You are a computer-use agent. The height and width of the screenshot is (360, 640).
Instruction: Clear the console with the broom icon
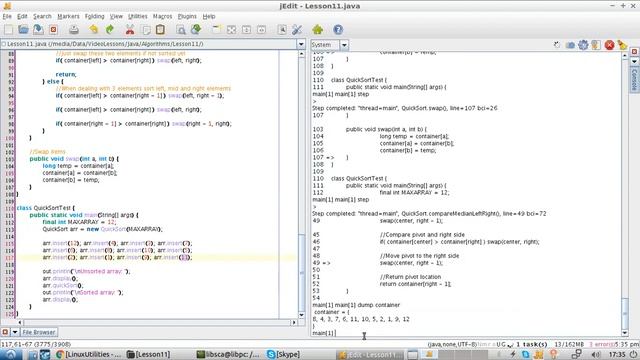(622, 45)
